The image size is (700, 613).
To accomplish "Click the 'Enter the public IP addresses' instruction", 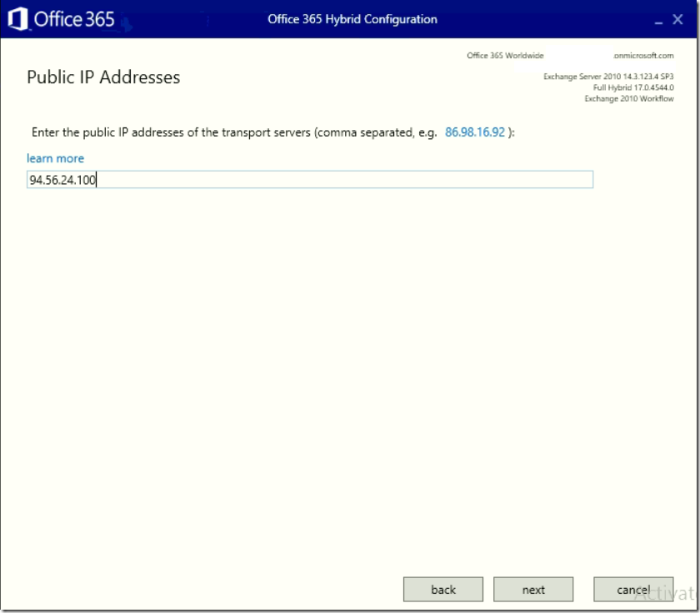I will click(272, 132).
